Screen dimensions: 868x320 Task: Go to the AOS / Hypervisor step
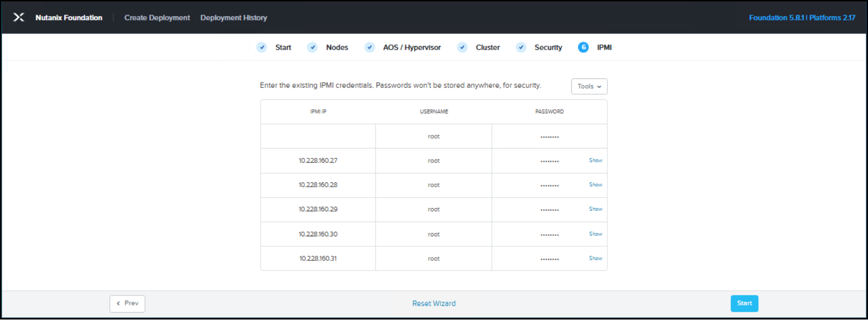[x=412, y=47]
